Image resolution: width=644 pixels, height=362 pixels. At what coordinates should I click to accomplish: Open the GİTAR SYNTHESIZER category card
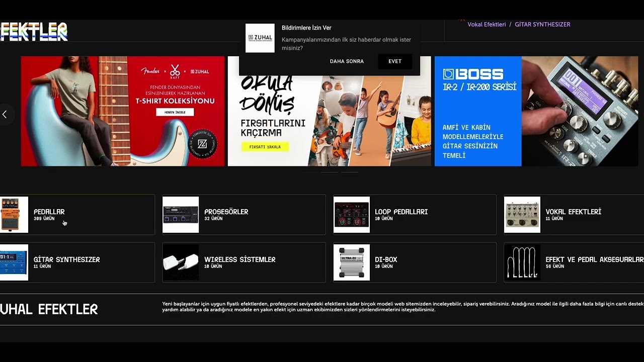[77, 262]
